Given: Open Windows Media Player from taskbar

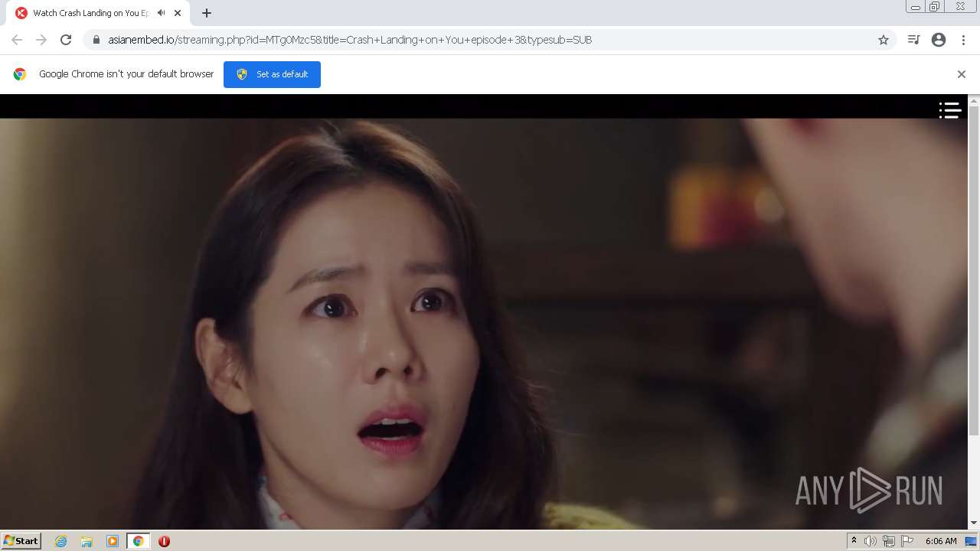Looking at the screenshot, I should coord(113,541).
